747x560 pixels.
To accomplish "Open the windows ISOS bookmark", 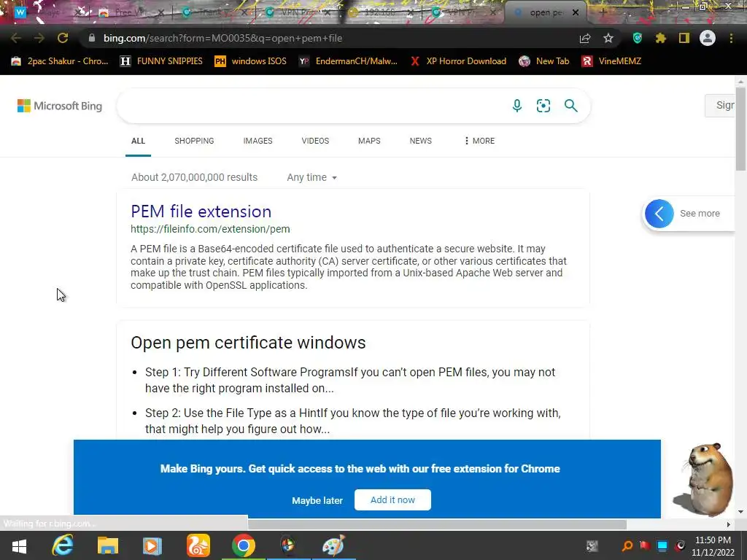I will [251, 61].
